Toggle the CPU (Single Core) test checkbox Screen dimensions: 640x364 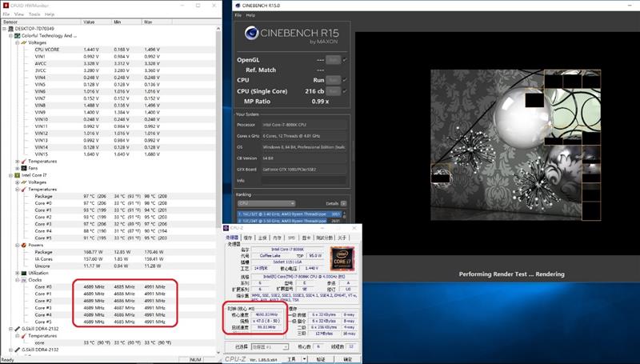point(345,91)
